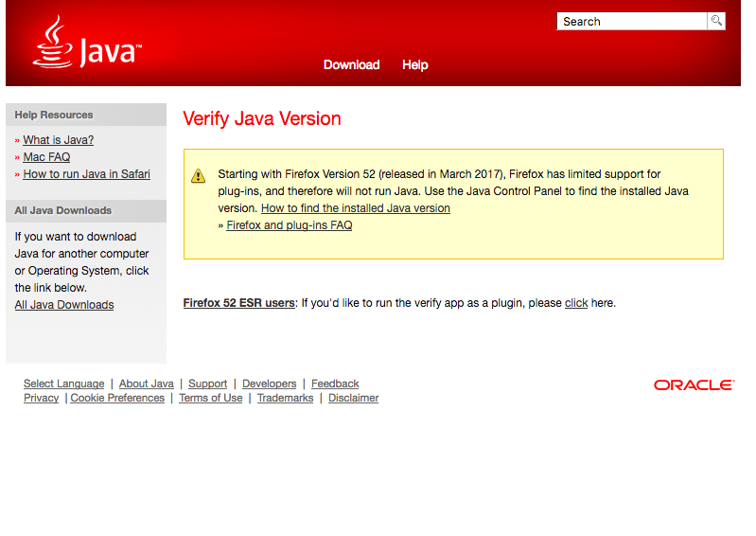The image size is (756, 536).
Task: Open the Help menu item
Action: [x=414, y=64]
